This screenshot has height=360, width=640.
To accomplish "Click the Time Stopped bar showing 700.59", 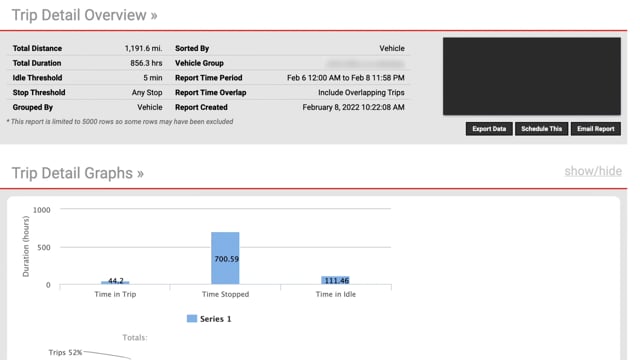I will (x=225, y=258).
